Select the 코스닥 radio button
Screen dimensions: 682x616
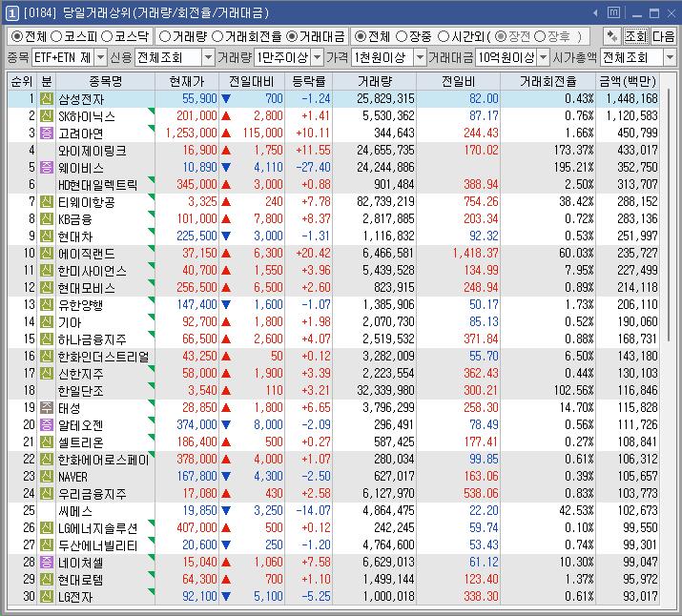107,37
